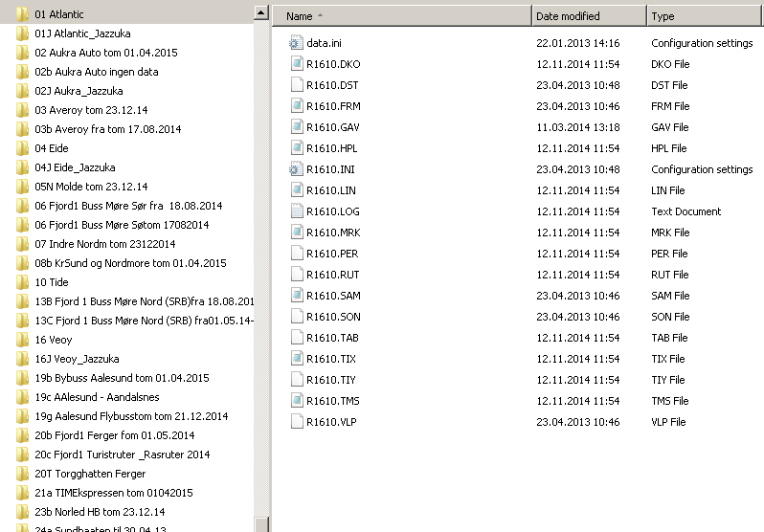Viewport: 764px width, 532px height.
Task: Sort files by the Name column header
Action: [x=401, y=16]
